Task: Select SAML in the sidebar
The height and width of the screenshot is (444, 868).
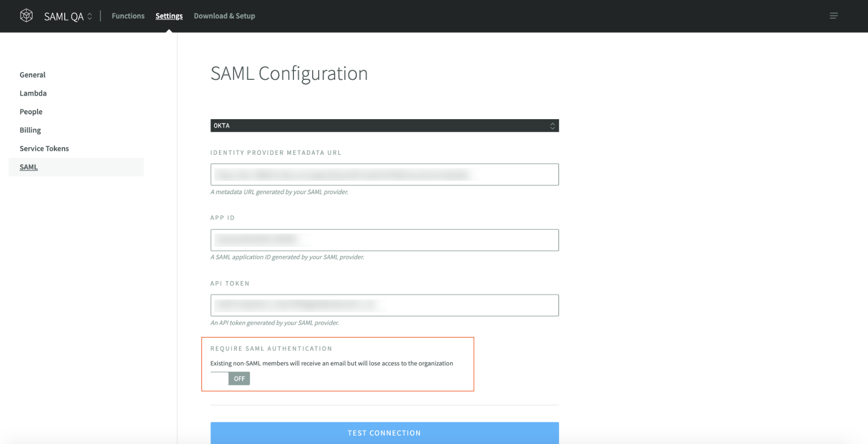Action: pos(76,167)
